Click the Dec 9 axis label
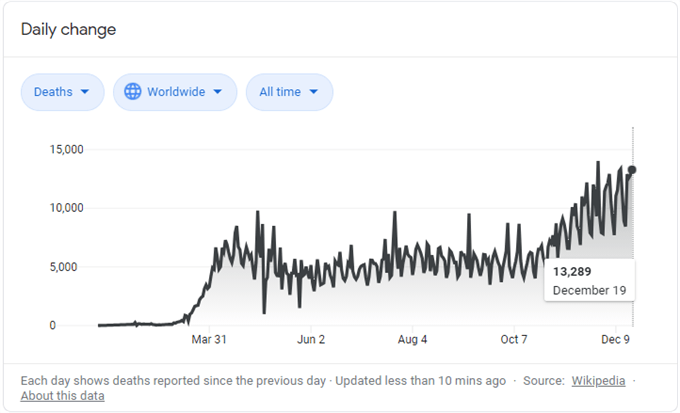Image resolution: width=680 pixels, height=413 pixels. point(615,340)
